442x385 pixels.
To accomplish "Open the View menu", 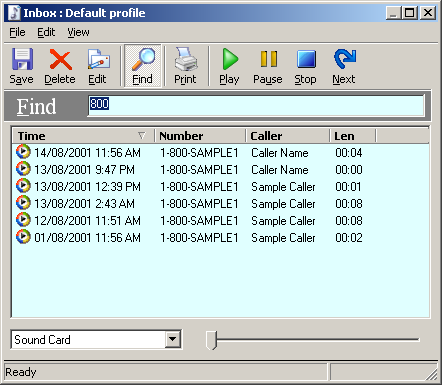I will click(78, 32).
